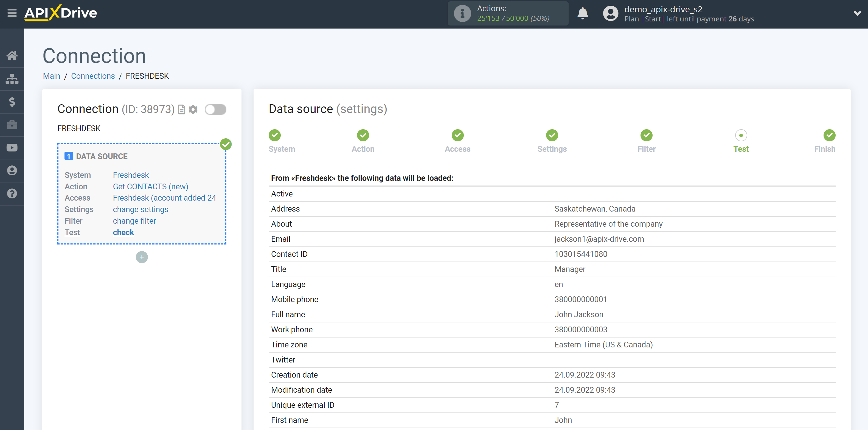Click 'change settings' link in Settings row
The width and height of the screenshot is (868, 430).
click(x=140, y=209)
